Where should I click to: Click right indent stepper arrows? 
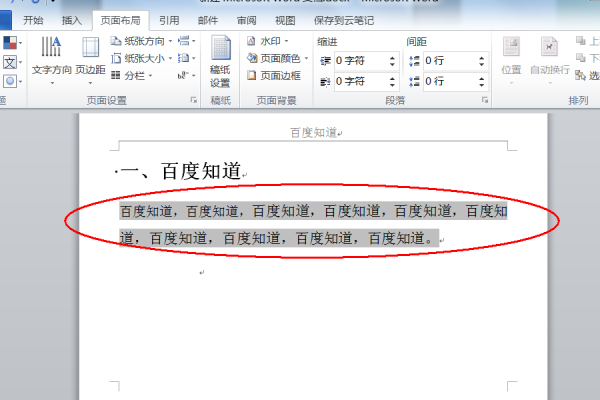392,82
